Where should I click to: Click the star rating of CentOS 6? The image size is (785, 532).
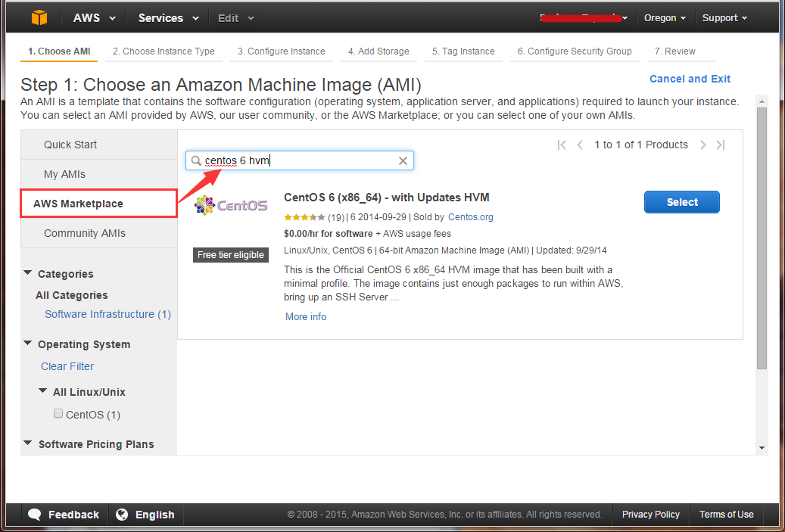(304, 217)
